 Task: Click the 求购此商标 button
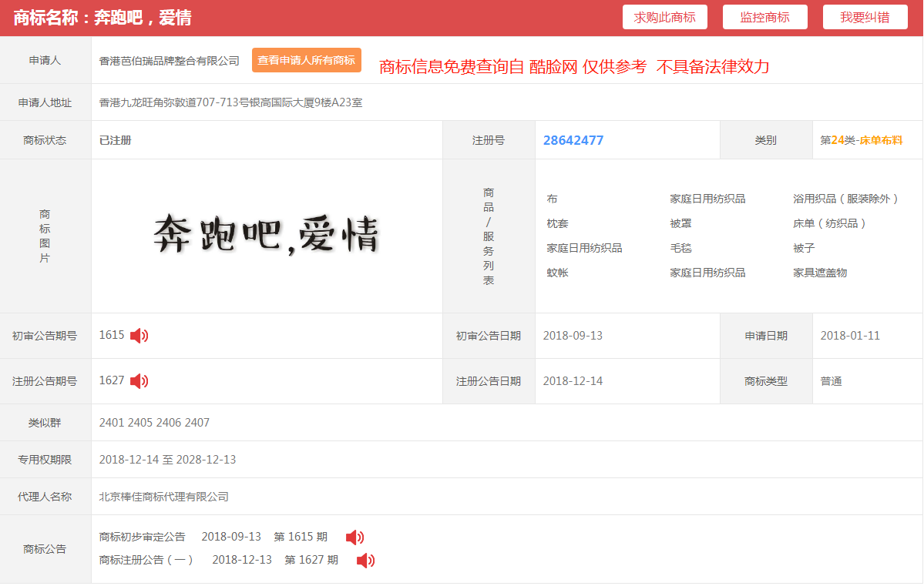665,17
